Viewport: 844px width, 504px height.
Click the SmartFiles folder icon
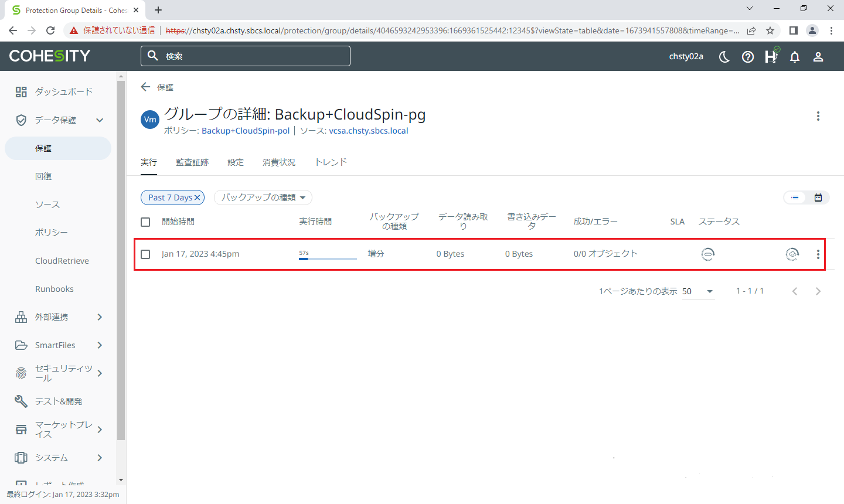click(21, 345)
